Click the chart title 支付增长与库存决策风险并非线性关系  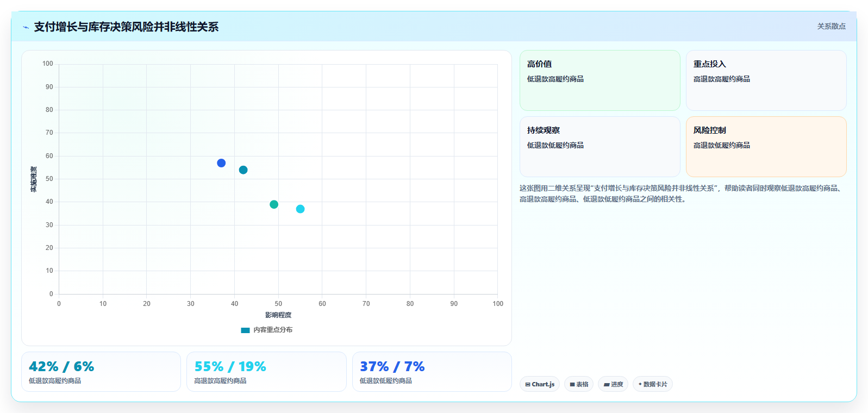(126, 27)
